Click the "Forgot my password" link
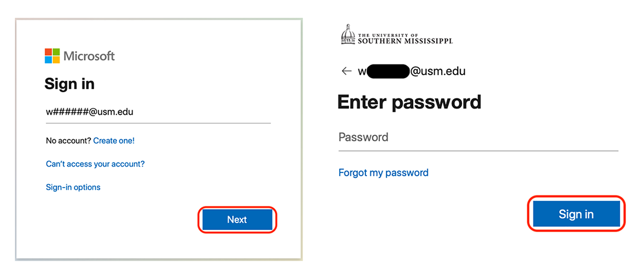This screenshot has height=280, width=644. [x=383, y=173]
